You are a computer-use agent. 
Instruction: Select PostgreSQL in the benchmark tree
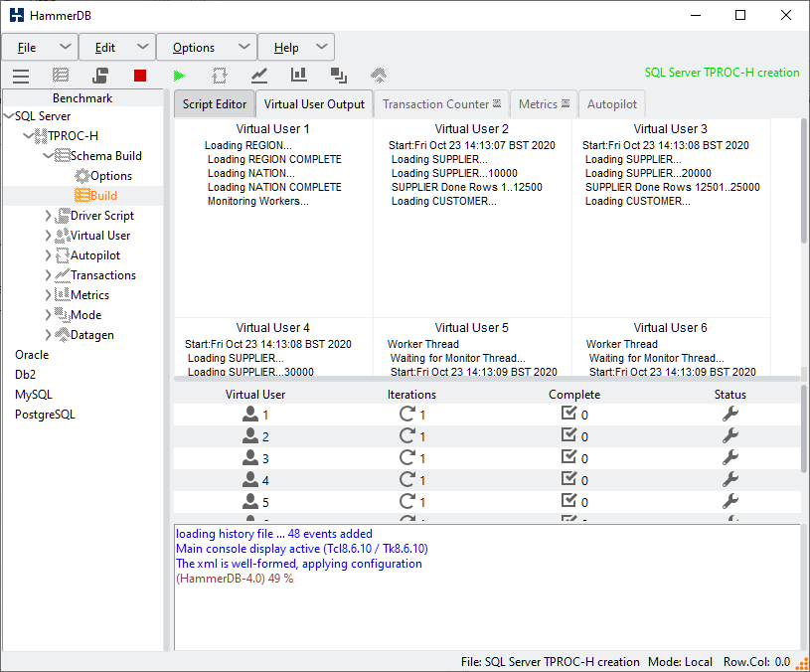(x=45, y=415)
